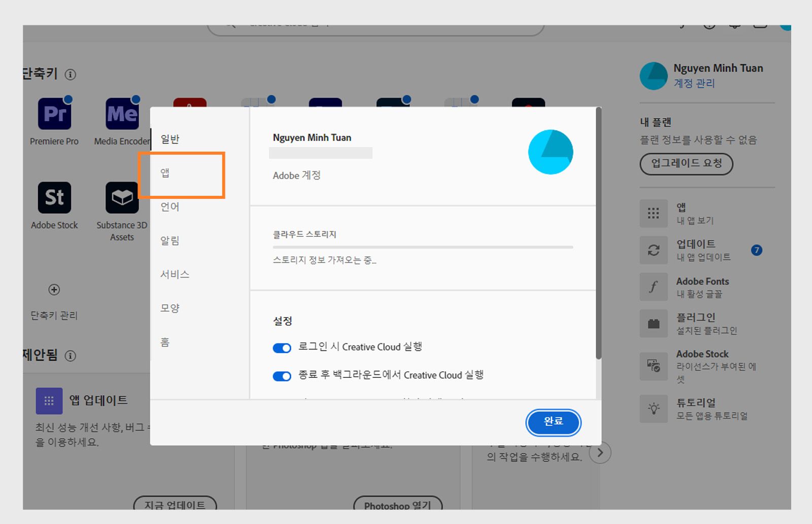
Task: Click the 업그레이드 요청 button
Action: 686,164
